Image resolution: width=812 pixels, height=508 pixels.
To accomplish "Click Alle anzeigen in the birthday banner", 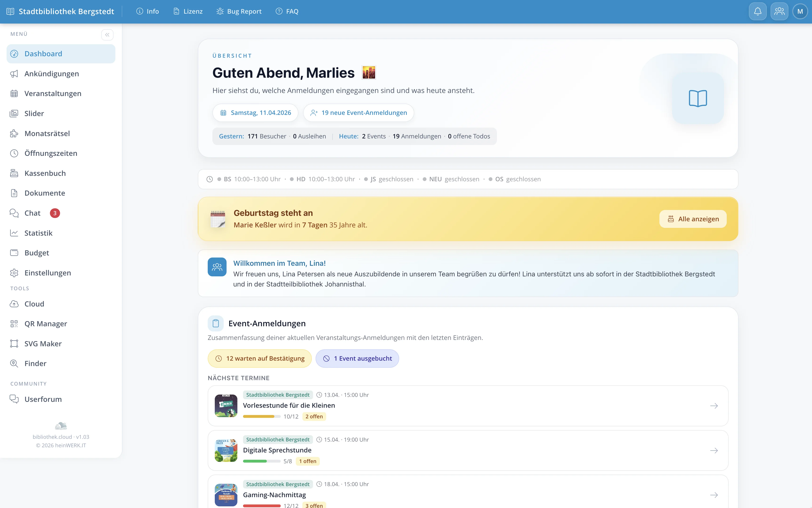I will (693, 219).
